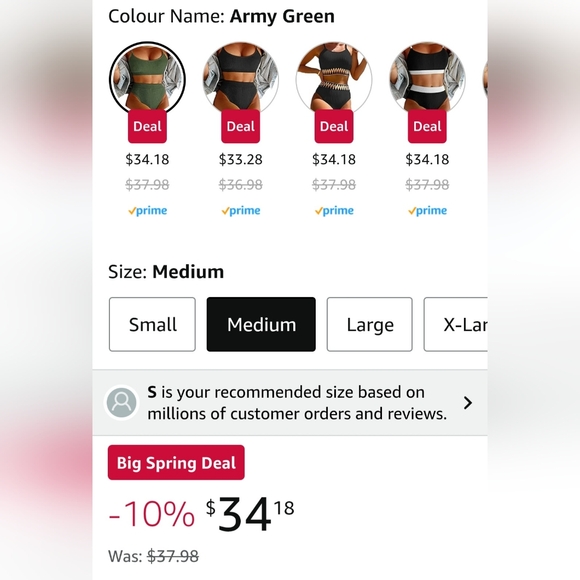Viewport: 580px width, 580px height.
Task: Select the black and white striped bikini swatch
Action: pos(427,78)
